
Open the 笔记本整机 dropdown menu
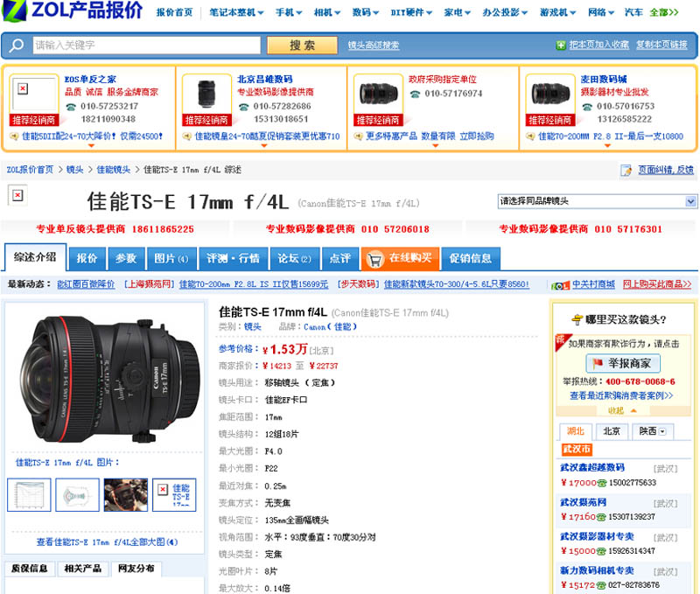pyautogui.click(x=236, y=12)
